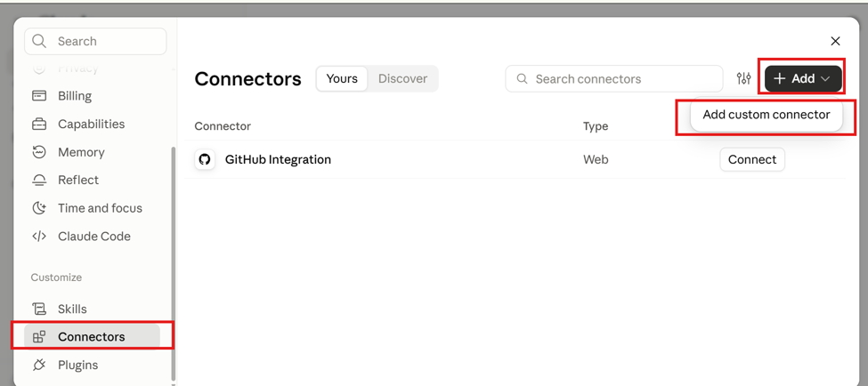The height and width of the screenshot is (386, 868).
Task: Click the Connectors blocks icon
Action: (x=39, y=337)
